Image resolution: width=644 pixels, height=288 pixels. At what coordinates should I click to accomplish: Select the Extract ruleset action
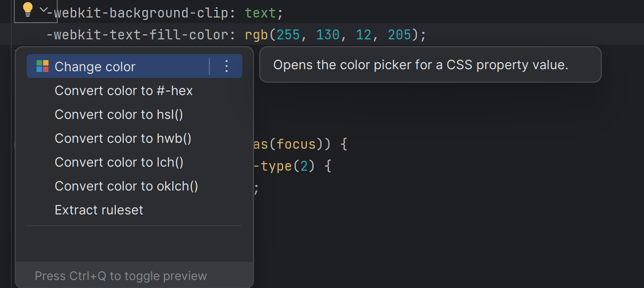(x=99, y=210)
